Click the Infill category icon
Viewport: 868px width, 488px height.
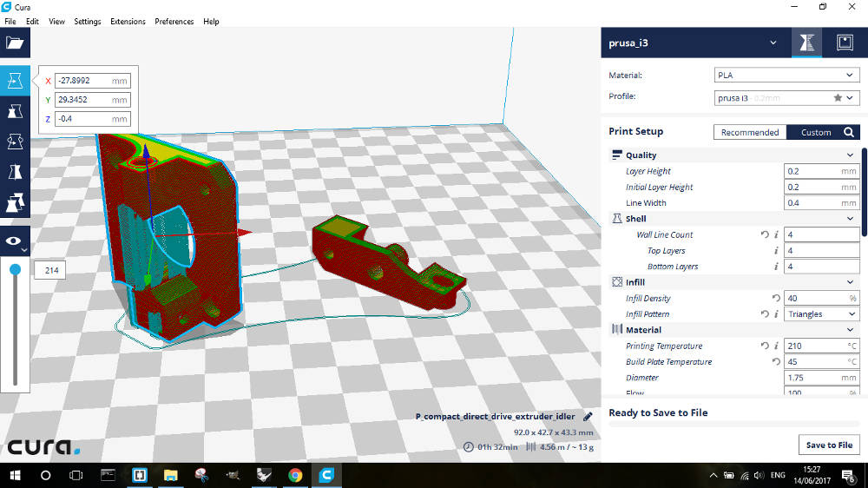(616, 282)
